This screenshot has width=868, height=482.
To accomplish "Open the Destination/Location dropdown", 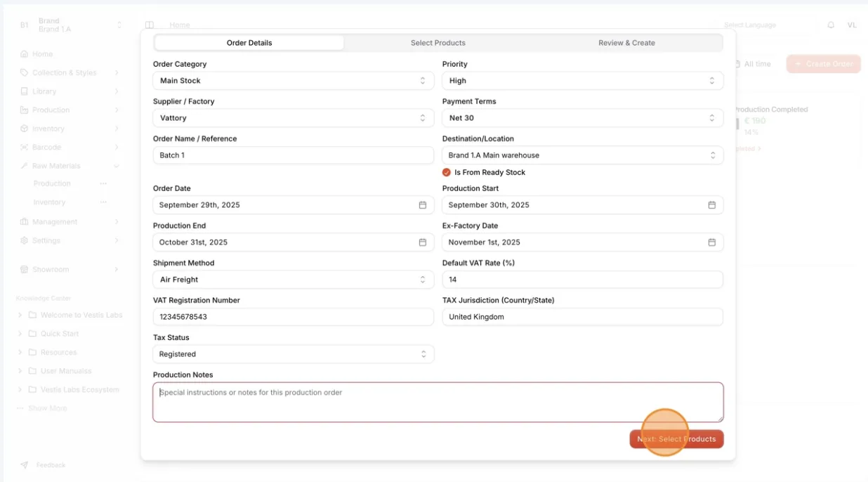I will click(583, 155).
